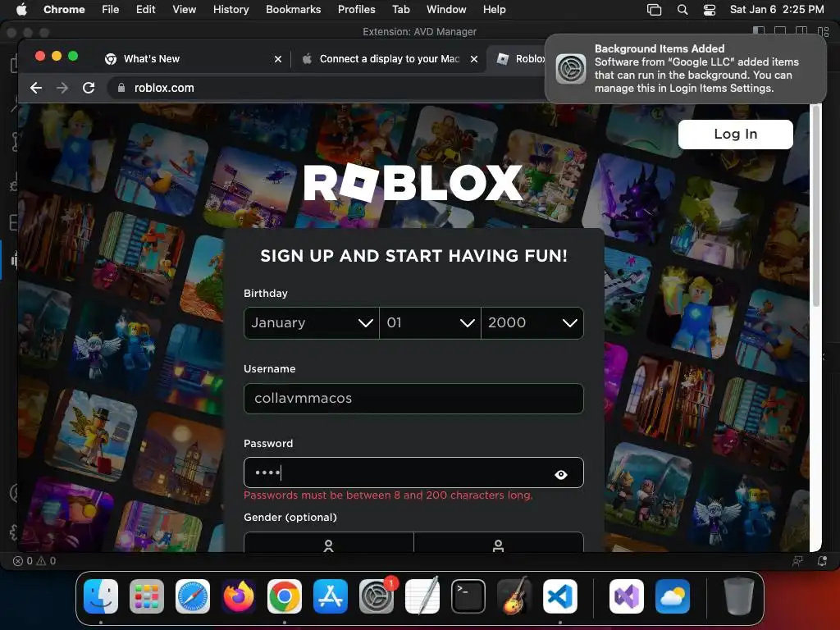This screenshot has height=630, width=840.
Task: Launch Safari from the dock
Action: pos(192,596)
